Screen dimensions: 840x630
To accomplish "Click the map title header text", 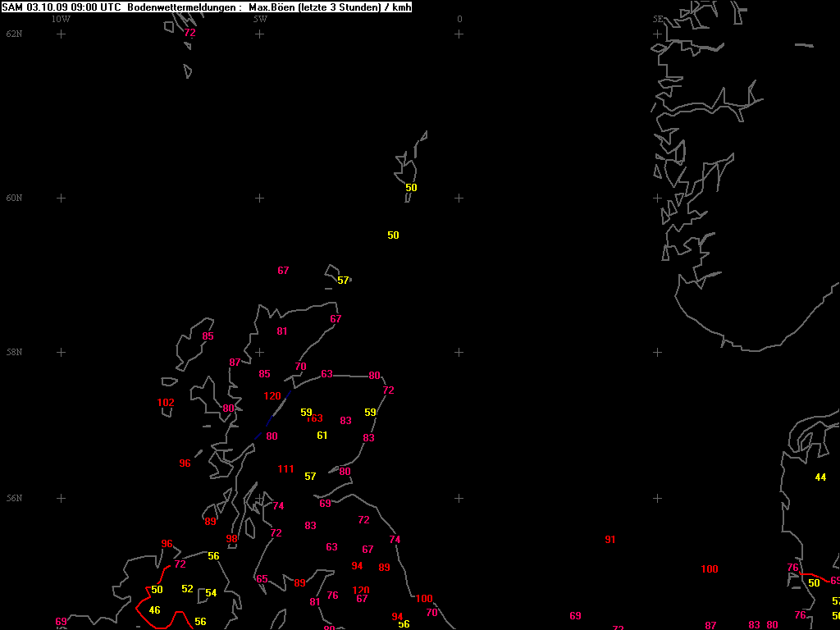I will click(207, 7).
